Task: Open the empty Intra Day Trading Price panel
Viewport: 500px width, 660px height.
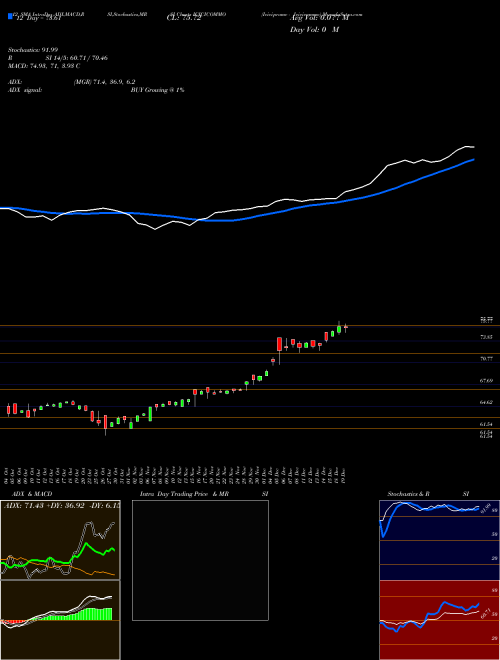Action: [x=200, y=560]
